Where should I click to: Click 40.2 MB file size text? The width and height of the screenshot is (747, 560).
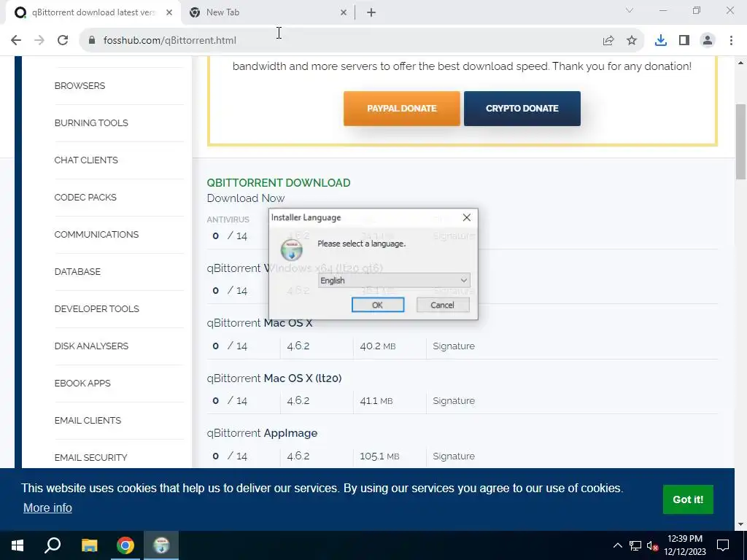pos(378,346)
